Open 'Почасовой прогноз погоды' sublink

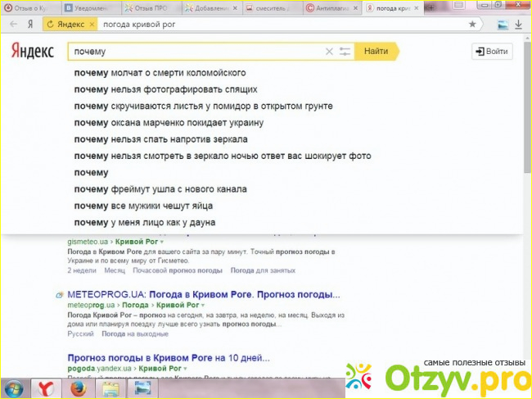pos(177,270)
